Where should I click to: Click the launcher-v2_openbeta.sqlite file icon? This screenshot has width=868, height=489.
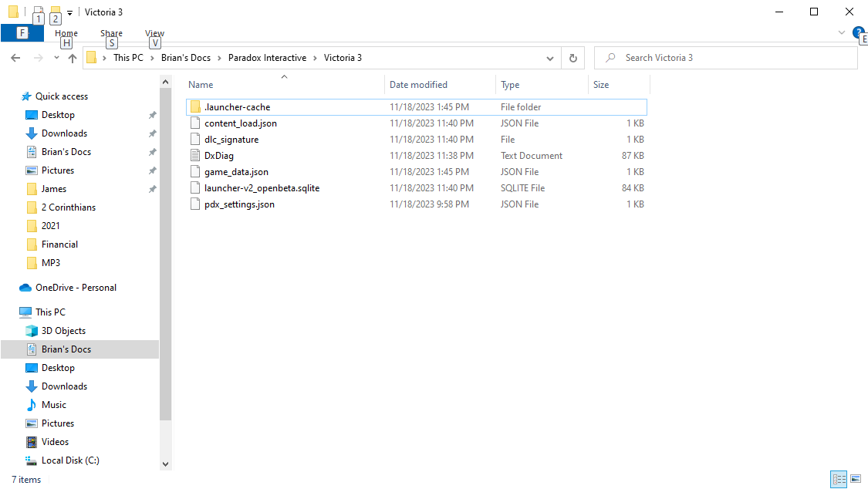pyautogui.click(x=195, y=188)
